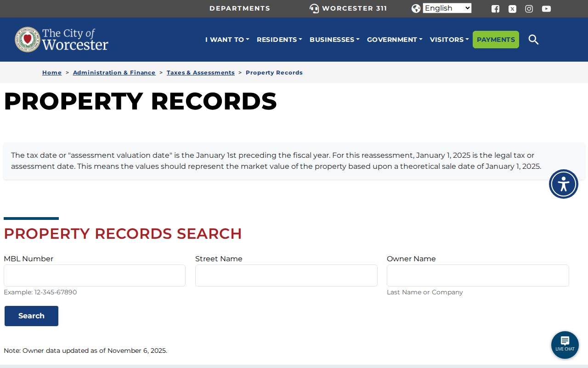The height and width of the screenshot is (368, 588).
Task: Open the Worcester 311 link
Action: tap(355, 8)
